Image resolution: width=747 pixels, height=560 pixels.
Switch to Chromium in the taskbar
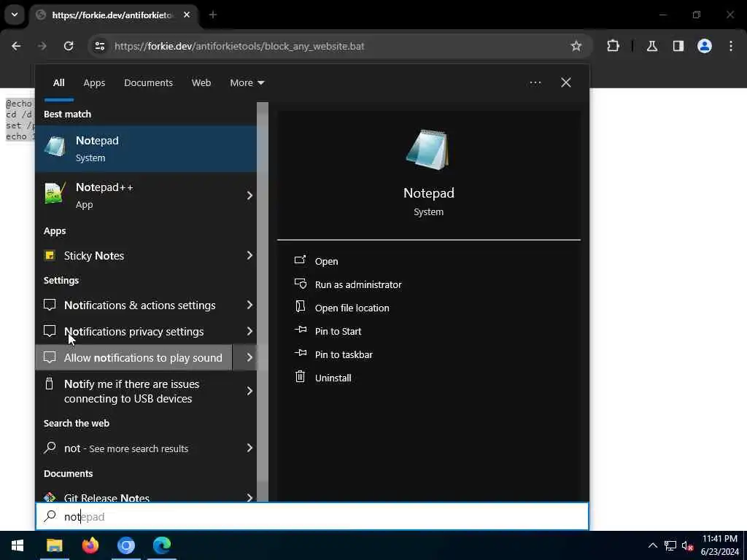click(126, 545)
